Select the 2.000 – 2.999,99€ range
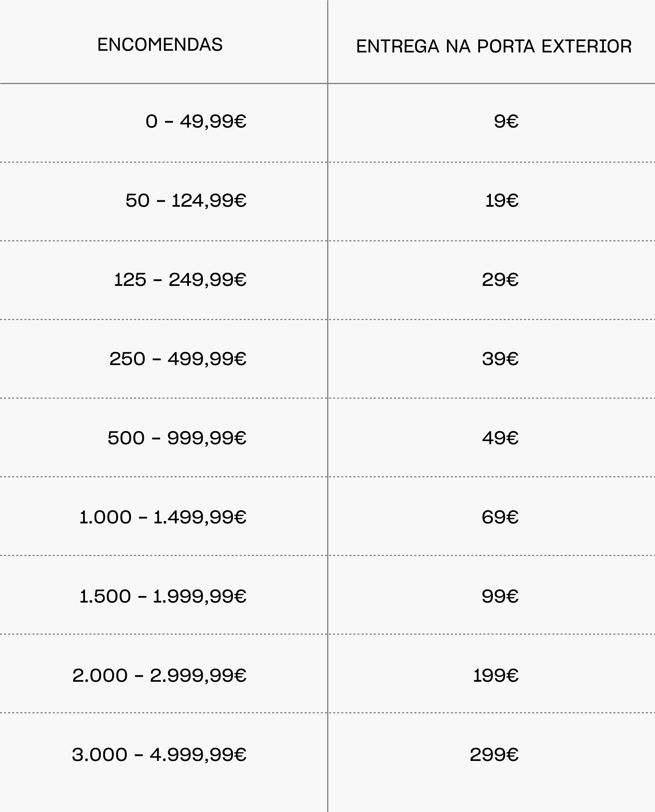Screen dimensions: 655x812 click(x=159, y=675)
